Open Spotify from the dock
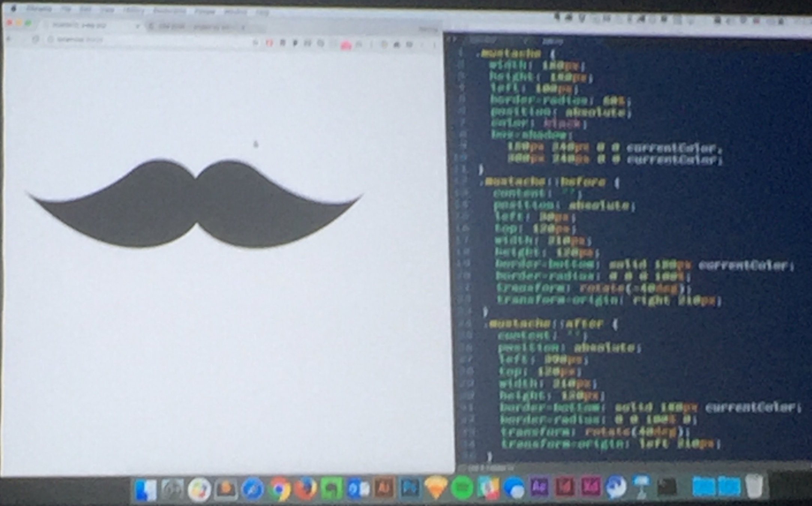Screen dimensions: 812x506 click(x=462, y=488)
